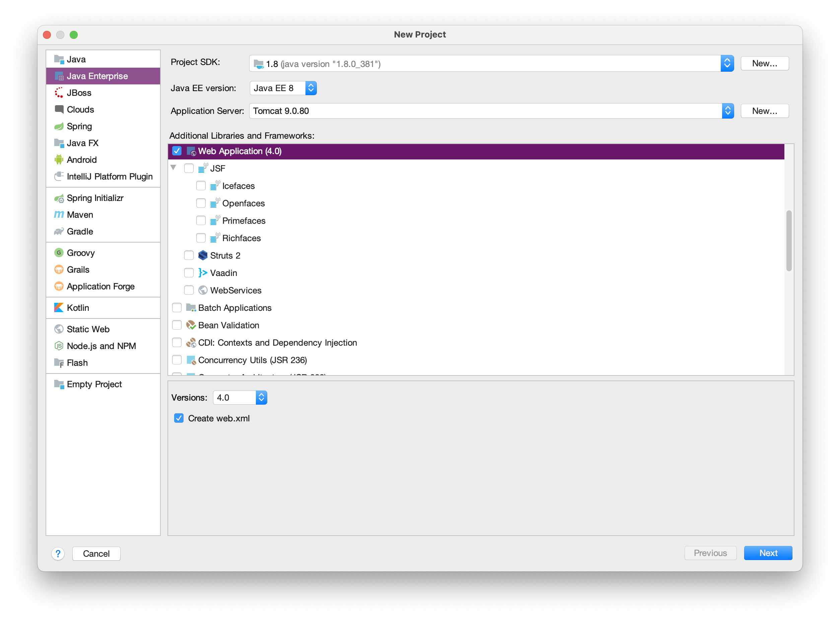
Task: Check the Batch Applications checkbox
Action: (177, 308)
